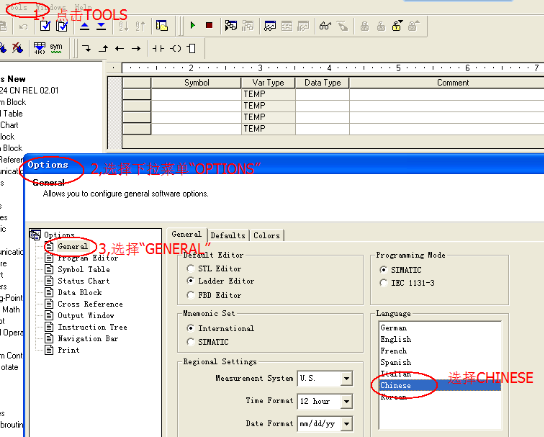Screen dimensions: 544x437
Task: Choose French in the Language list
Action: coord(440,351)
